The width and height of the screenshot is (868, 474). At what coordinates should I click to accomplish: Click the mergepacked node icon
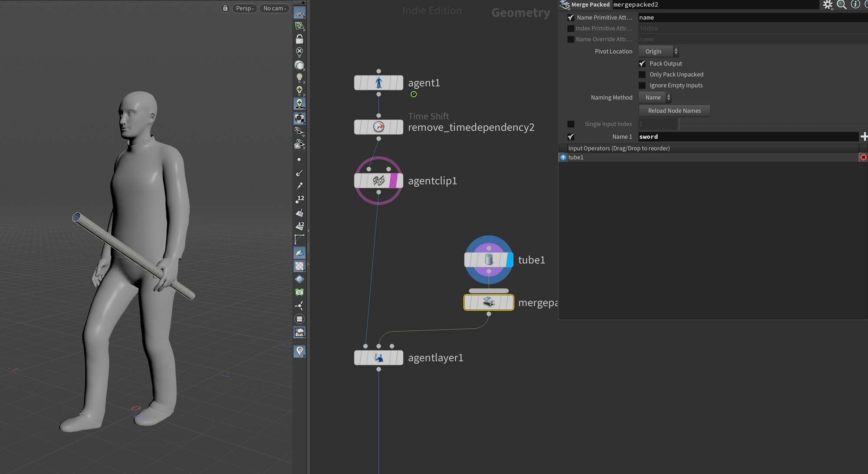point(488,303)
